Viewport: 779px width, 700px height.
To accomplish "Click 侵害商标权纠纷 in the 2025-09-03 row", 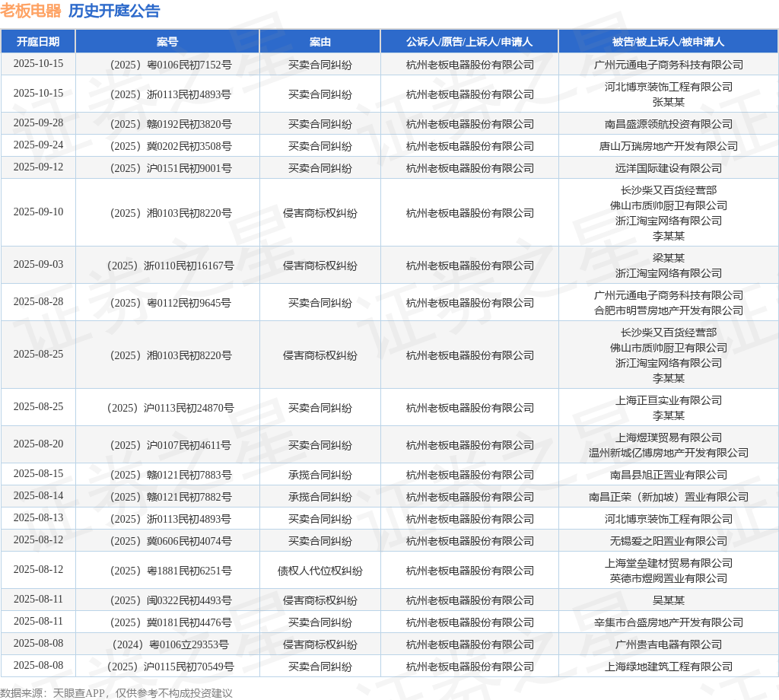I will tap(320, 266).
